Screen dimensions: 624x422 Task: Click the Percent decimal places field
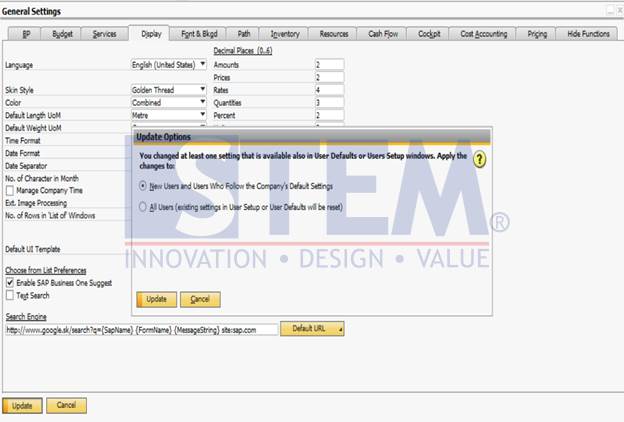click(330, 115)
